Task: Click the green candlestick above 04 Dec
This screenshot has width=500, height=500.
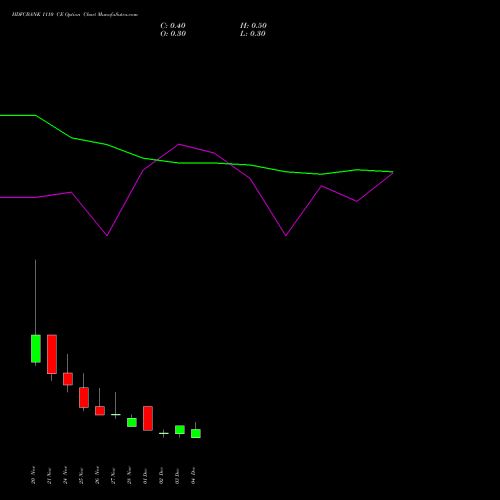Action: pyautogui.click(x=196, y=433)
